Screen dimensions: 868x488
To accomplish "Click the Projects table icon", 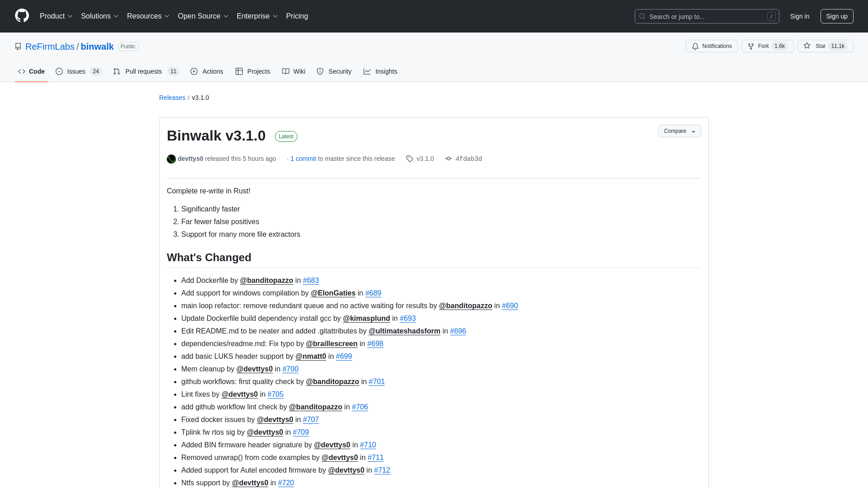I will click(239, 71).
